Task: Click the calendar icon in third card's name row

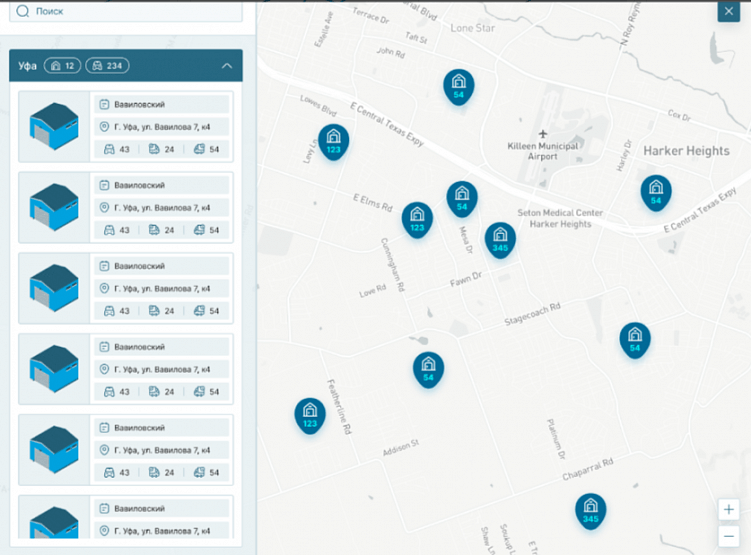Action: coord(104,266)
